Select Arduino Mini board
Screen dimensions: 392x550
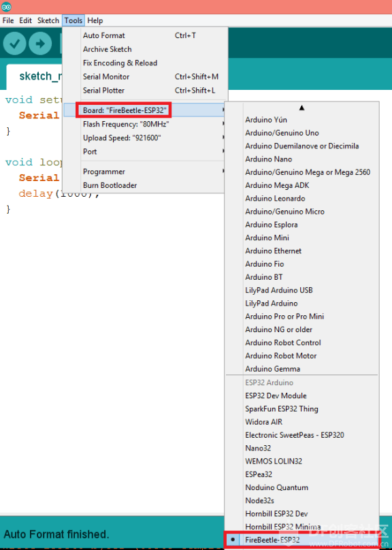301,238
